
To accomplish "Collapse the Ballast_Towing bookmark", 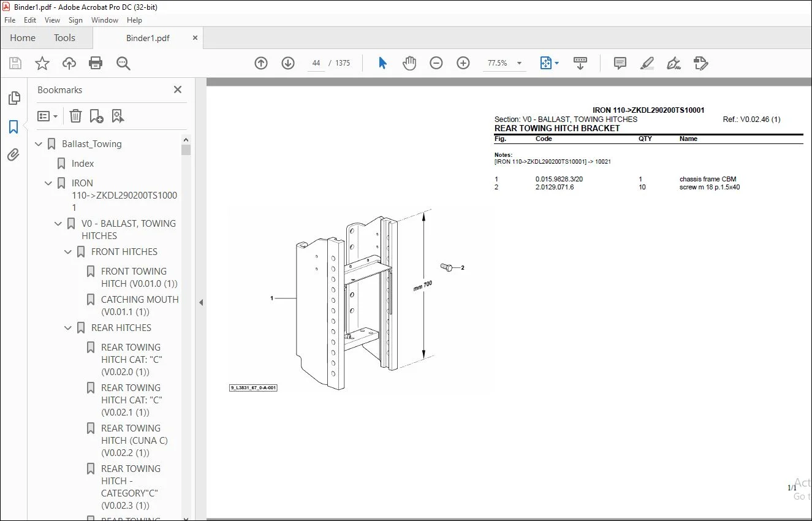I will [x=39, y=144].
